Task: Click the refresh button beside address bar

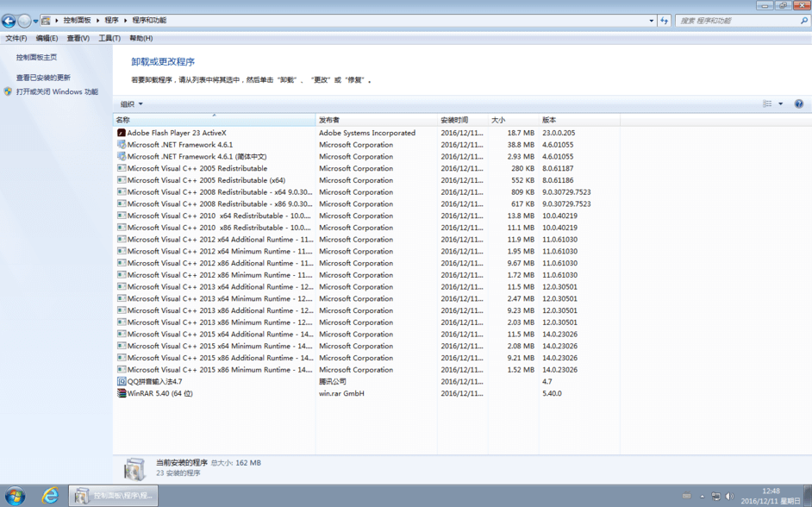Action: coord(664,21)
